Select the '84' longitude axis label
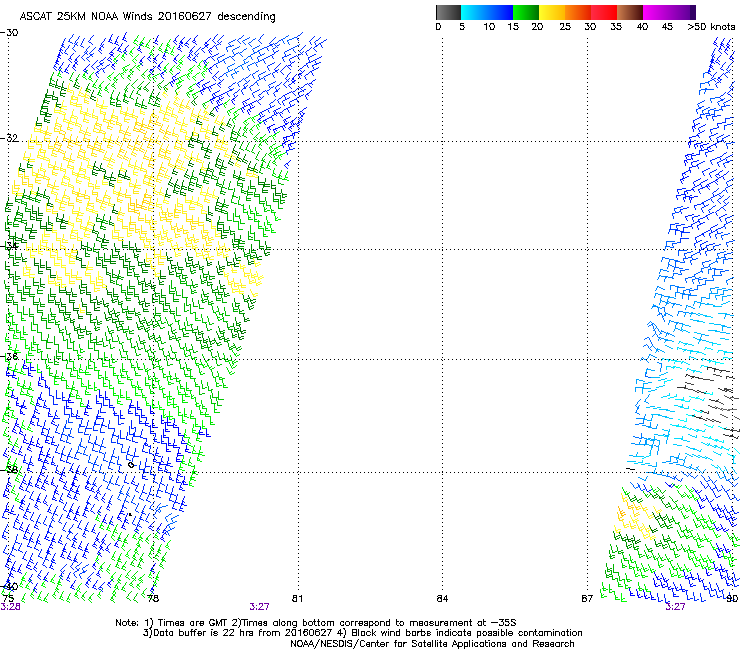Screen dimensions: 740x650 pyautogui.click(x=442, y=599)
